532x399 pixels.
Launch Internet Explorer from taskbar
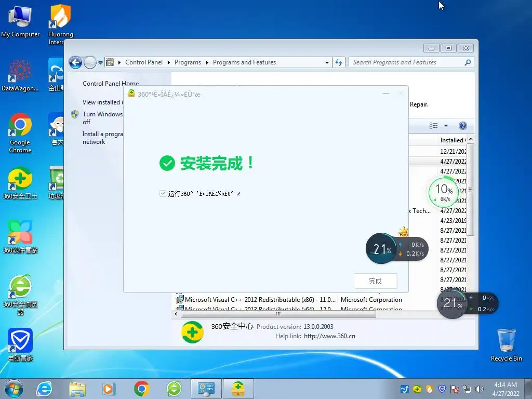44,389
